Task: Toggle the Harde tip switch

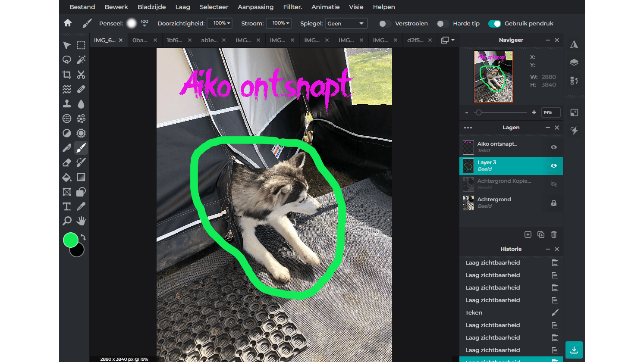Action: (443, 24)
